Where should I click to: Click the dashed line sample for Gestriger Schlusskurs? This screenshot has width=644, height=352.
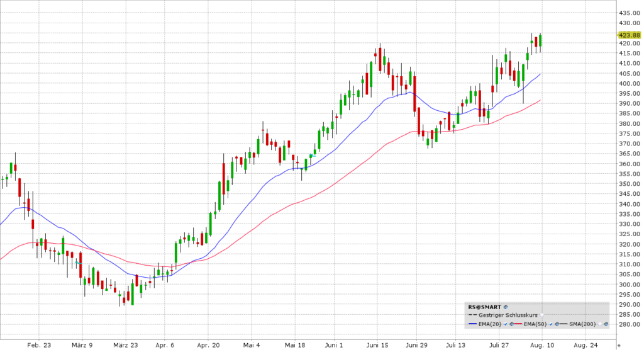pos(473,315)
